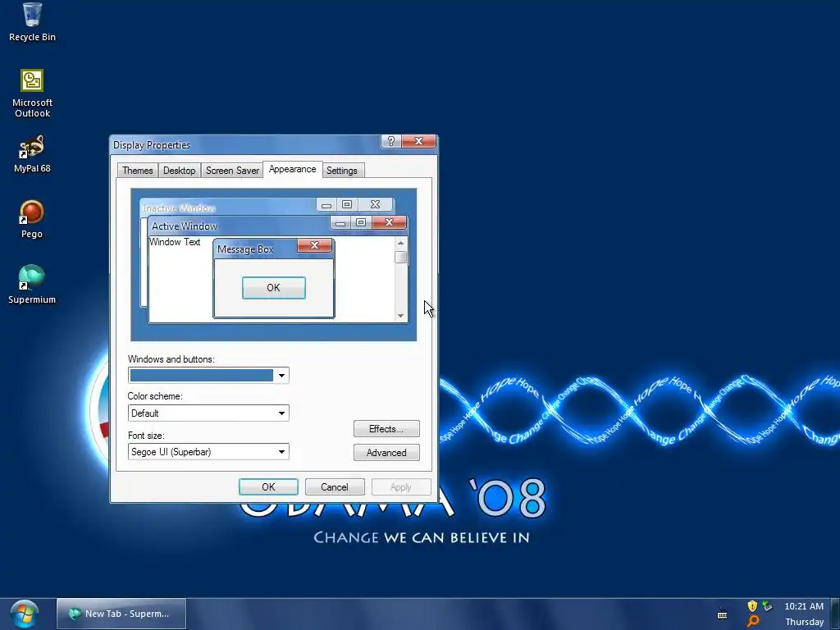Click the on-screen keyboard taskbar icon
Screen dimensions: 840x630
pos(722,614)
